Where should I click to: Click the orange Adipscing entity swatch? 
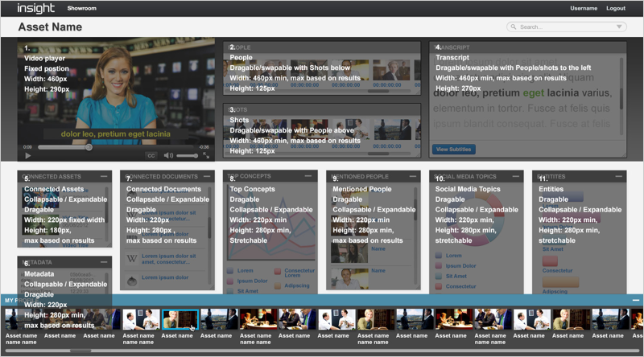coord(560,282)
